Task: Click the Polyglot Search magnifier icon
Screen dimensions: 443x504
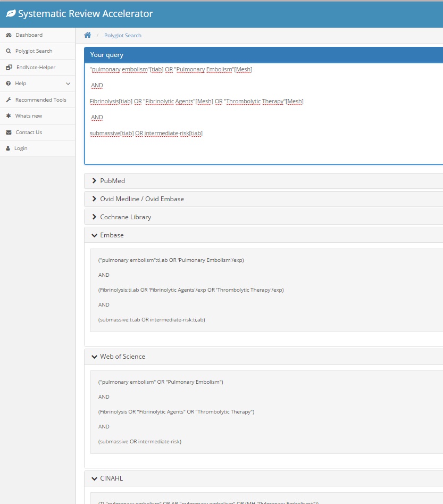Action: pos(9,51)
